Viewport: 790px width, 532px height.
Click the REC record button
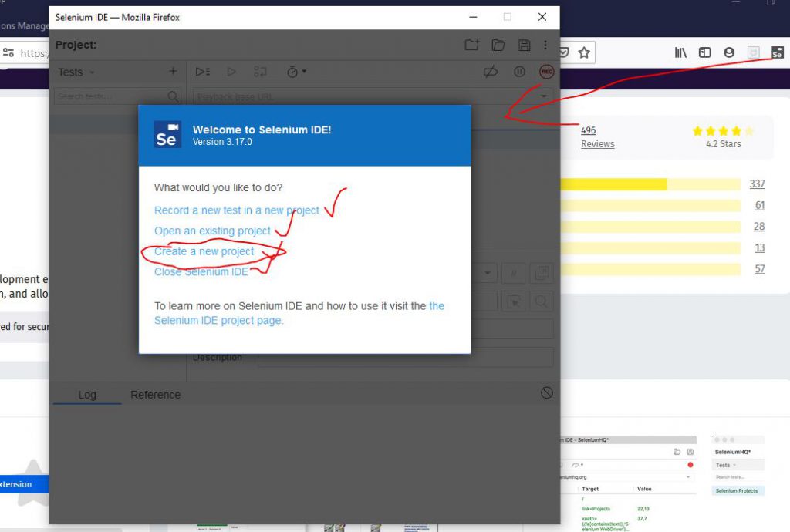(x=546, y=72)
